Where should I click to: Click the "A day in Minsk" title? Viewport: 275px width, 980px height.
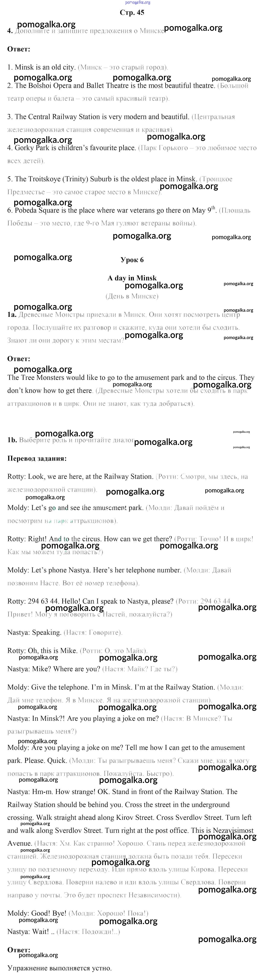(x=132, y=278)
